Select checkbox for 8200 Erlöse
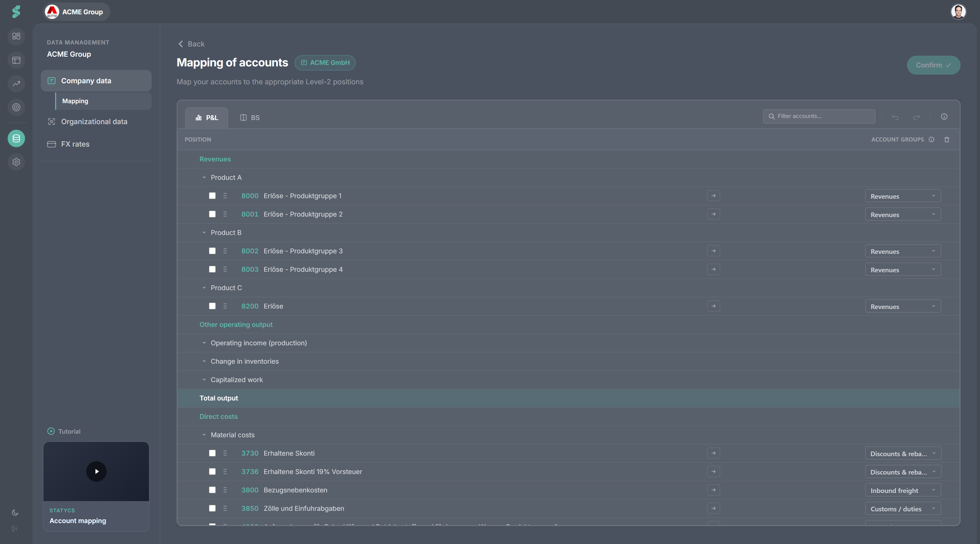Image resolution: width=980 pixels, height=544 pixels. click(212, 306)
